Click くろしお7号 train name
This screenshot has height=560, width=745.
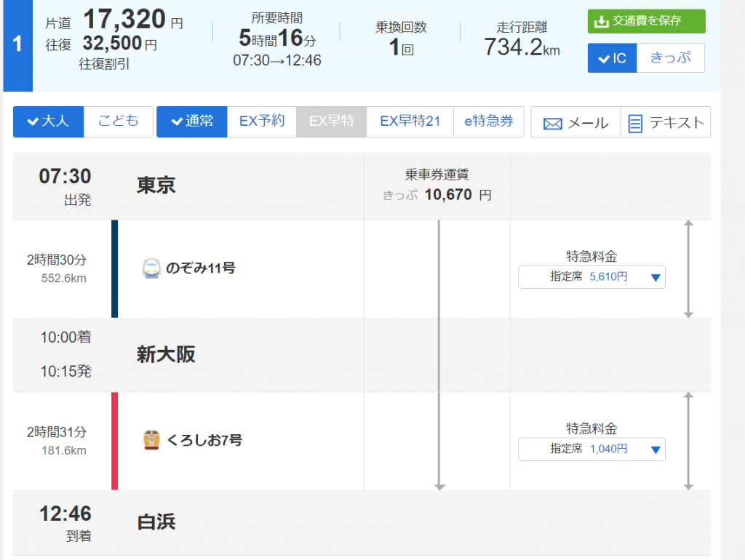tap(204, 440)
